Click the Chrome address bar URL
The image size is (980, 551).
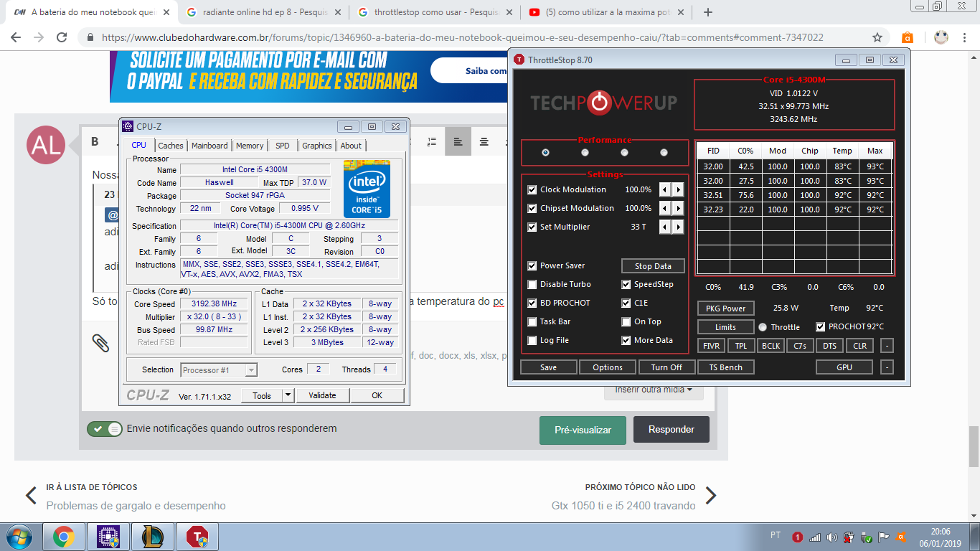click(462, 37)
